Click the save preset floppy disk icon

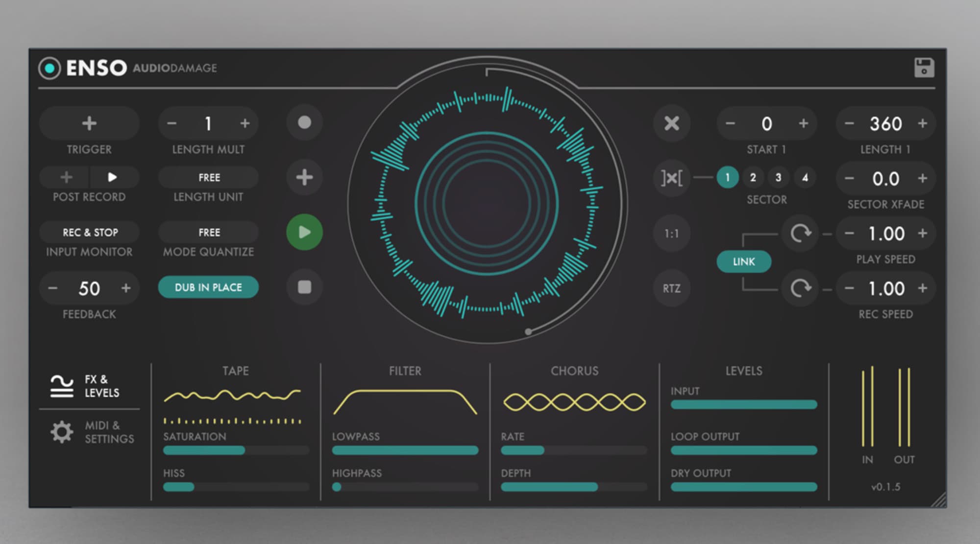(924, 68)
